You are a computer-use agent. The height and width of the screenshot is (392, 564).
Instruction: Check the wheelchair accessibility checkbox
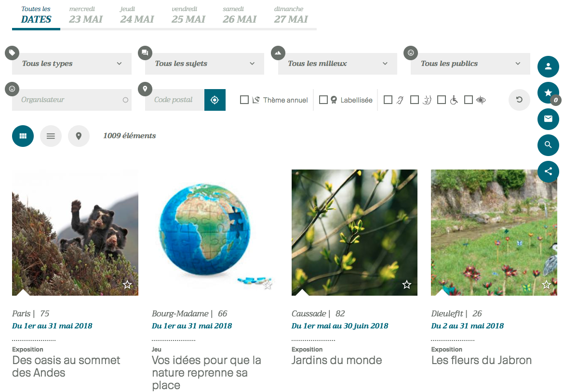[x=442, y=100]
